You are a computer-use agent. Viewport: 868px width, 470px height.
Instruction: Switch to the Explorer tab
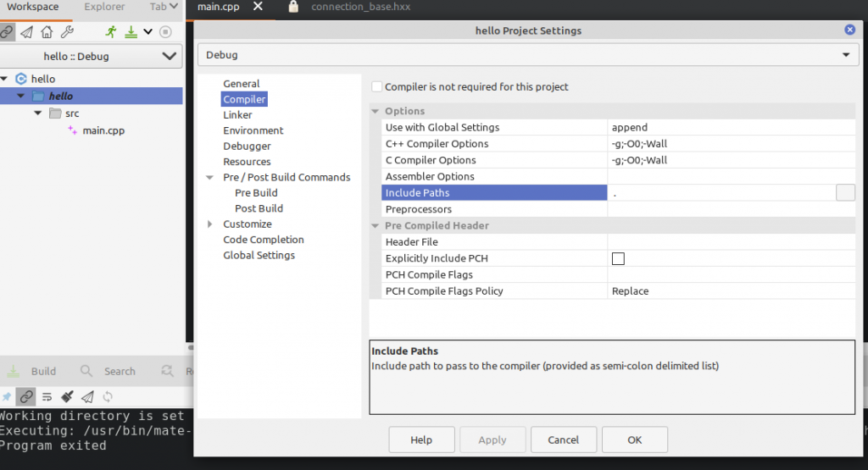click(104, 7)
